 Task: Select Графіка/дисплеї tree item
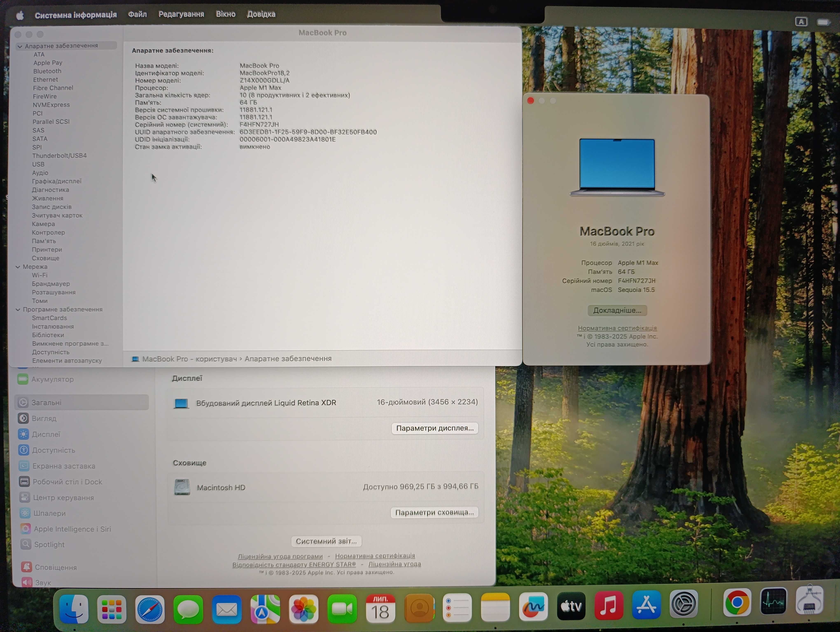[57, 181]
